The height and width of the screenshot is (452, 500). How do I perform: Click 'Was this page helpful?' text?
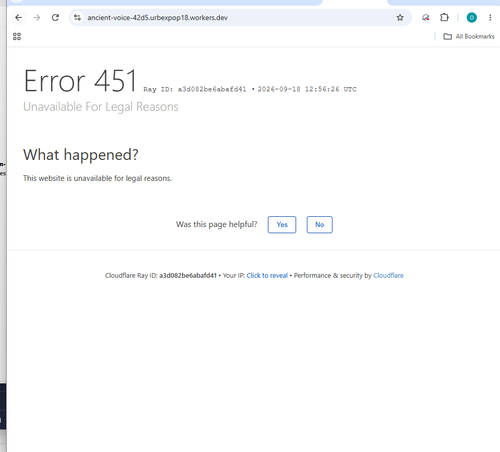[217, 224]
